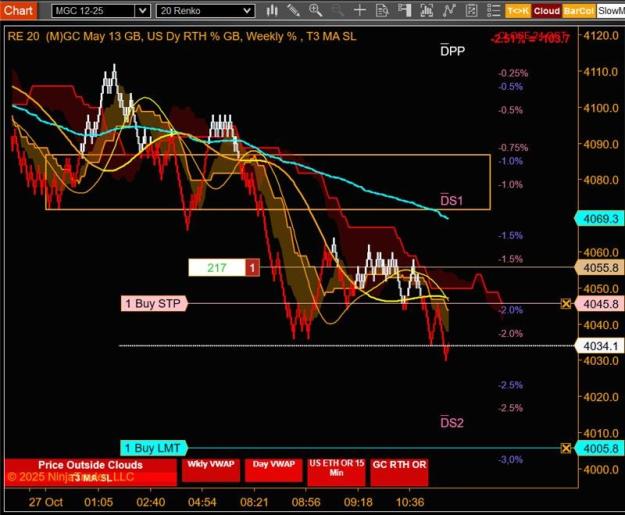Click the 4045.8 stop price marker
Screen dimensions: 625x515
pyautogui.click(x=599, y=304)
